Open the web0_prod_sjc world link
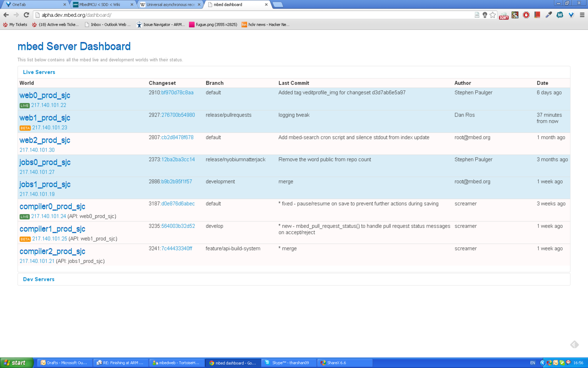Screen dimensions: 588x368 click(45, 95)
